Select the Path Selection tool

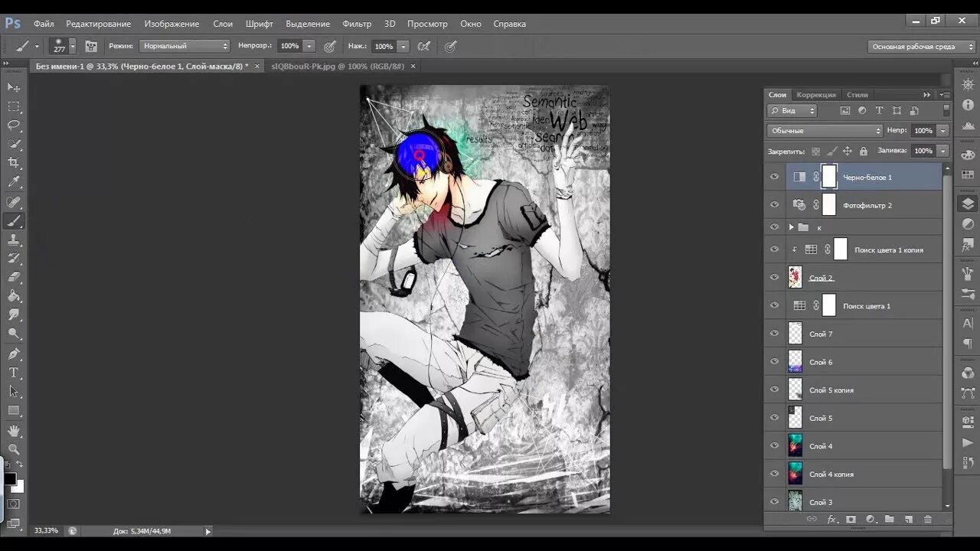click(x=14, y=392)
